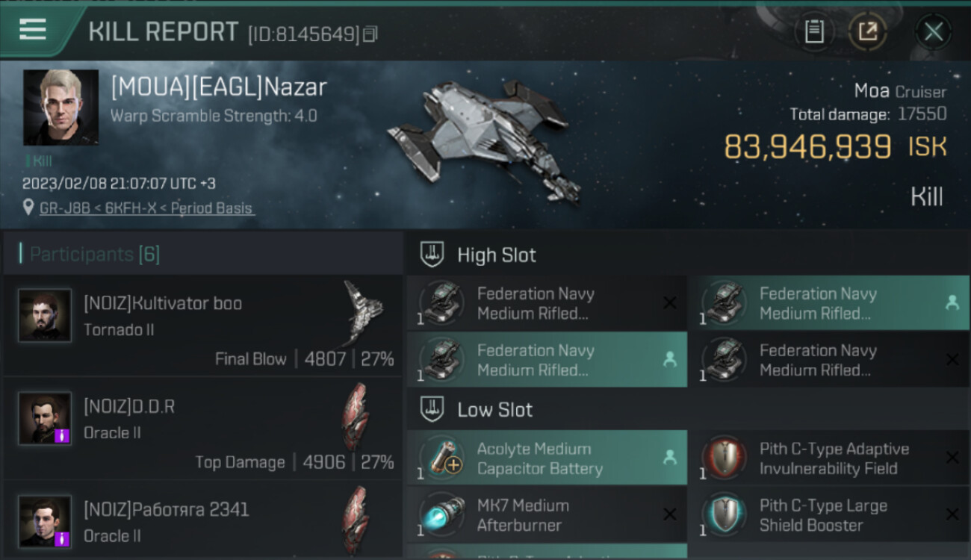
Task: Click the Tornado II ship icon
Action: [x=364, y=311]
